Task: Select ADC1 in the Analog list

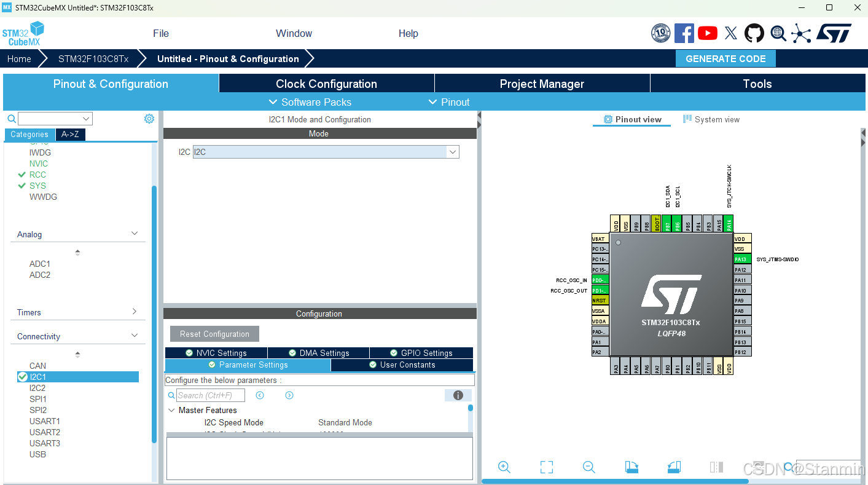Action: point(40,264)
